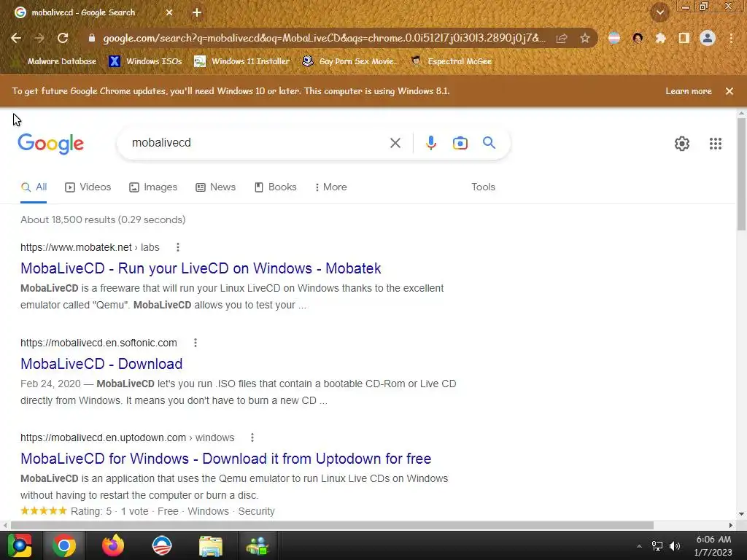
Task: Open Chrome from the taskbar
Action: [64, 545]
